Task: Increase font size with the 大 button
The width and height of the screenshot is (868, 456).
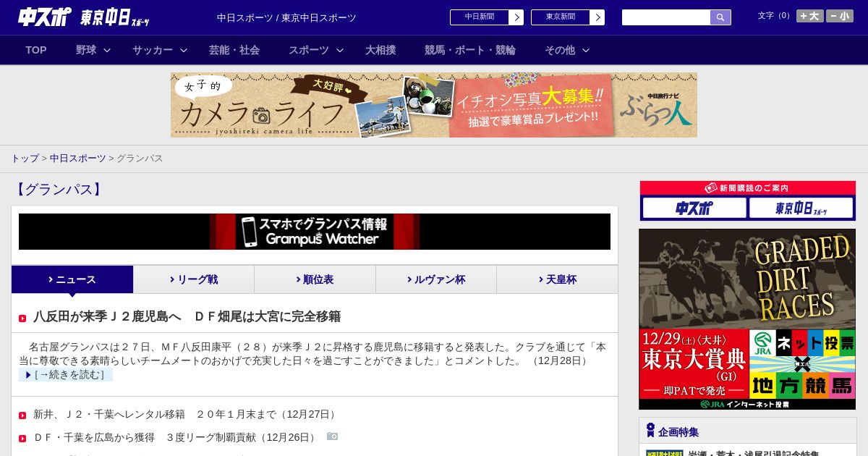Action: pos(810,16)
